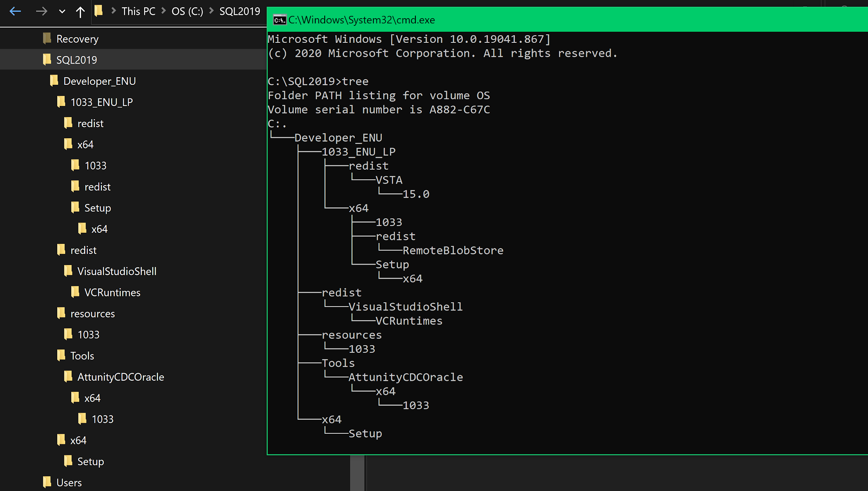Click the up-one-level arrow

click(x=81, y=11)
